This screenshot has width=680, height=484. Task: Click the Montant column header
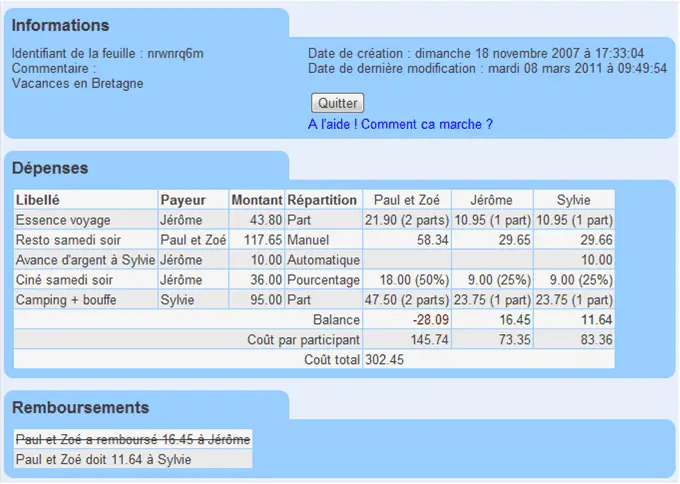tap(257, 200)
